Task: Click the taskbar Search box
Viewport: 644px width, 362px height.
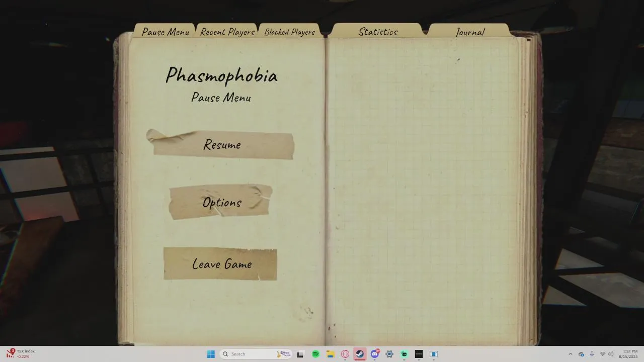Action: [256, 354]
